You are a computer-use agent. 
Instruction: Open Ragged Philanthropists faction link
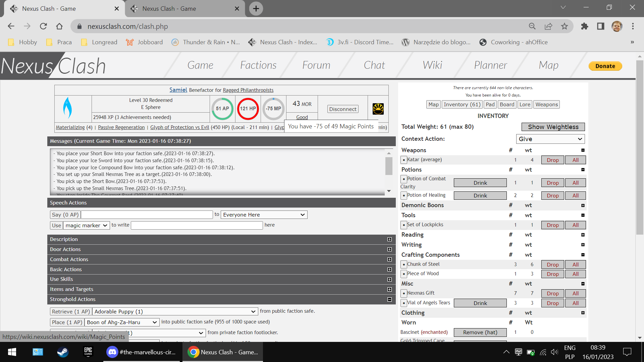pyautogui.click(x=248, y=90)
